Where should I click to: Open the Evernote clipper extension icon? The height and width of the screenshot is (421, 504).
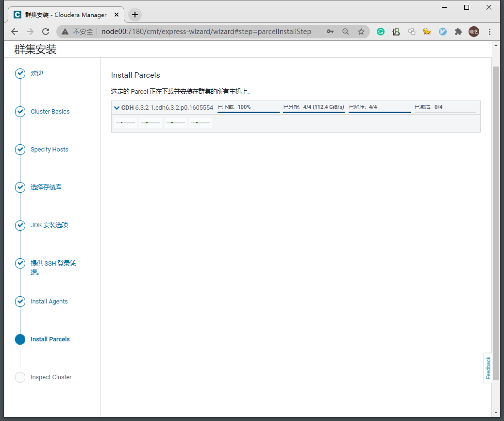[x=396, y=32]
